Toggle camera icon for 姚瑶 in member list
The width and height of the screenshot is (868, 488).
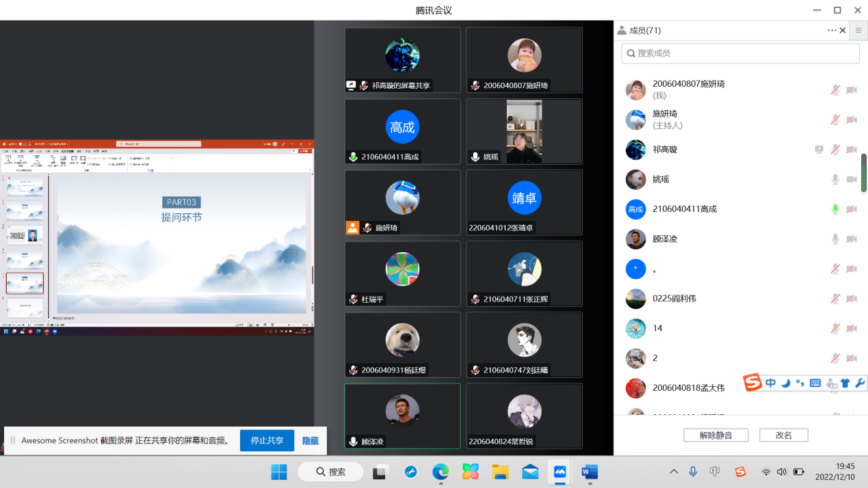point(852,180)
